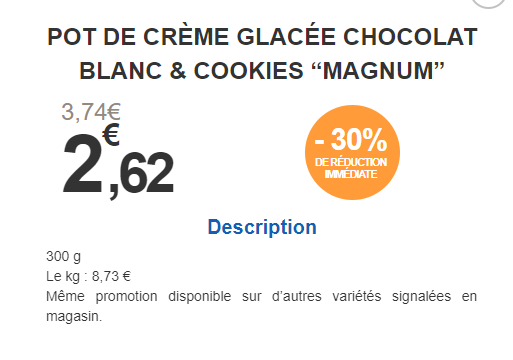Click the word "Même" starting the promotion note
Image resolution: width=513 pixels, height=360 pixels.
(x=65, y=296)
